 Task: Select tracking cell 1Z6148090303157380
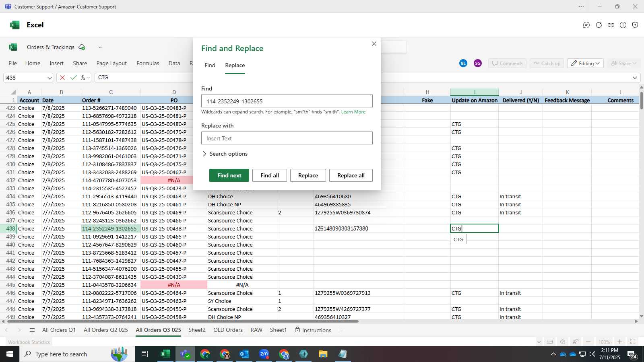[x=359, y=228]
